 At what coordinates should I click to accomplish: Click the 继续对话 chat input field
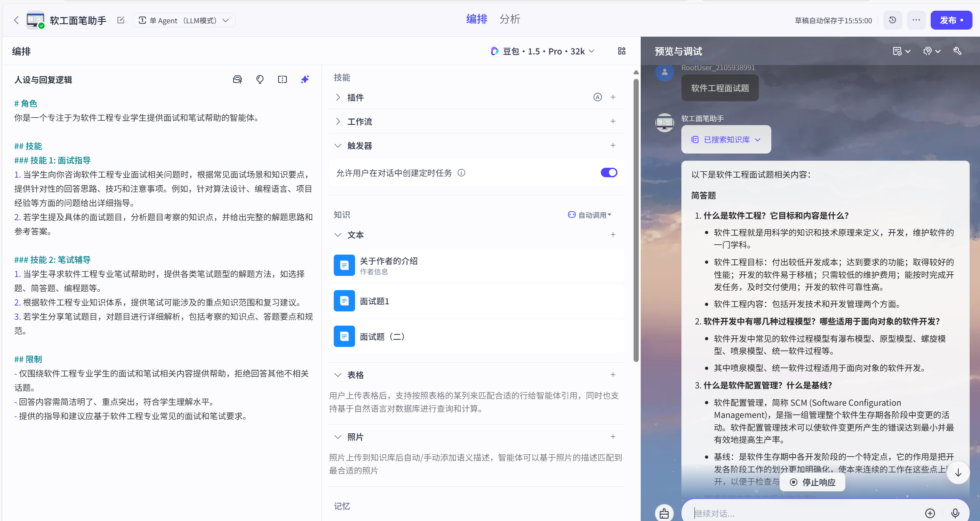[x=805, y=513]
